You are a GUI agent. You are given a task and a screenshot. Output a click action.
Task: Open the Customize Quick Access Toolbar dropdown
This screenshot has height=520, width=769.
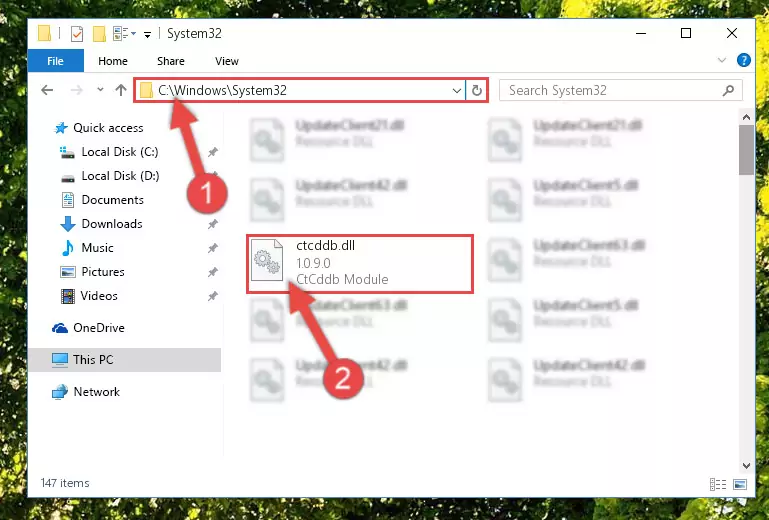(147, 34)
